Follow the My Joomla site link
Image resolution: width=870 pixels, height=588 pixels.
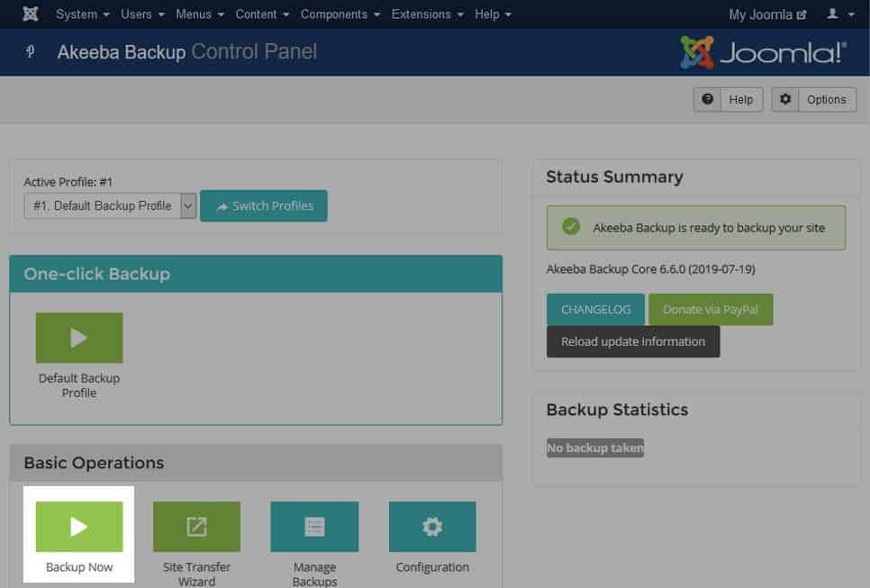tap(767, 15)
